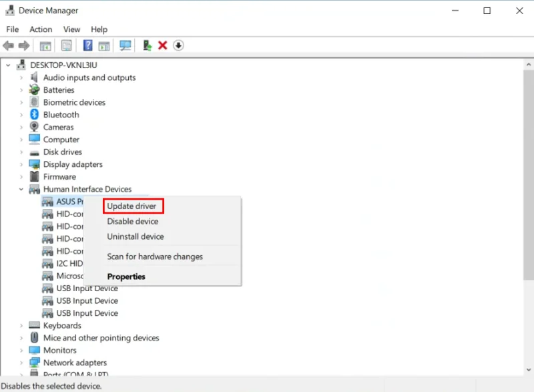Open the Action menu
Screen dimensions: 534x392
[41, 29]
